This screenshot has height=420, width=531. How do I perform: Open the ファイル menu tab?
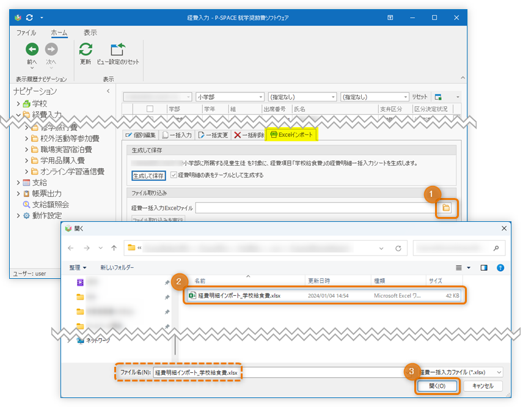coord(26,32)
